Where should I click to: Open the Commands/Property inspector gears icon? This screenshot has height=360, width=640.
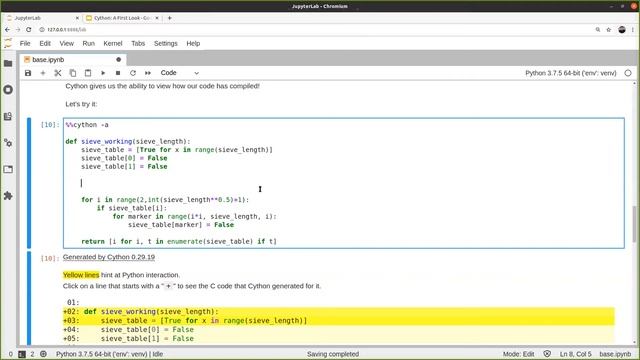[8, 143]
